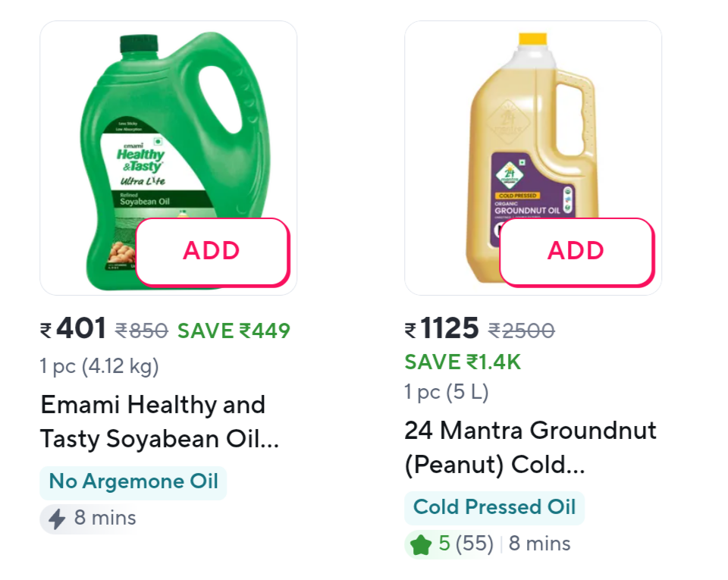The width and height of the screenshot is (728, 580).
Task: Click the (55) review count
Action: coord(475,544)
